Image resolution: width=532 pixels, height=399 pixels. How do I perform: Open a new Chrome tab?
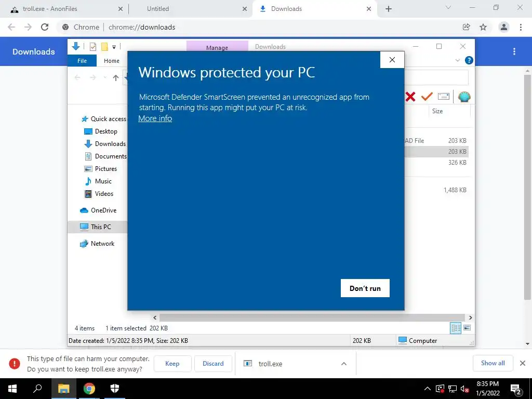[x=389, y=9]
